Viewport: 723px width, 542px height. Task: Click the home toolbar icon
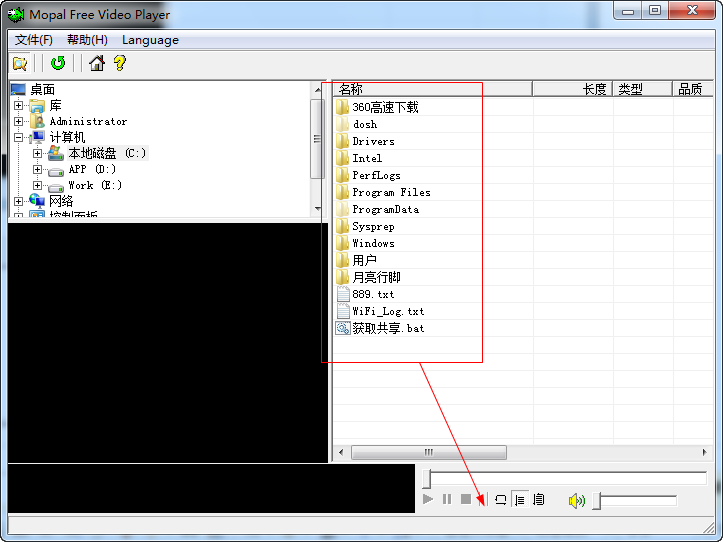tap(97, 63)
